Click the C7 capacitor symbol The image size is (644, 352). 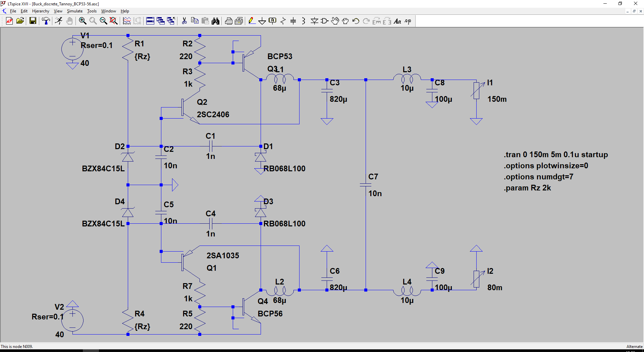coord(366,185)
